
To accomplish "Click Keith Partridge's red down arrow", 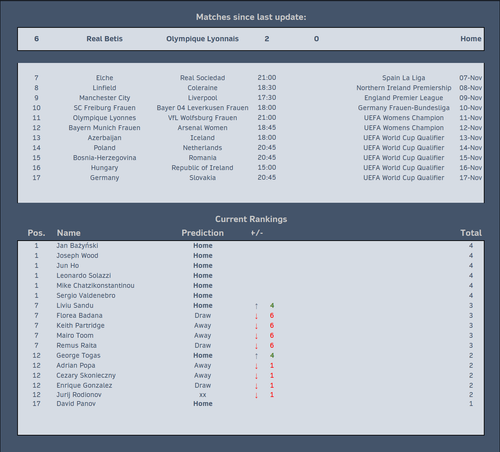I will click(x=256, y=326).
